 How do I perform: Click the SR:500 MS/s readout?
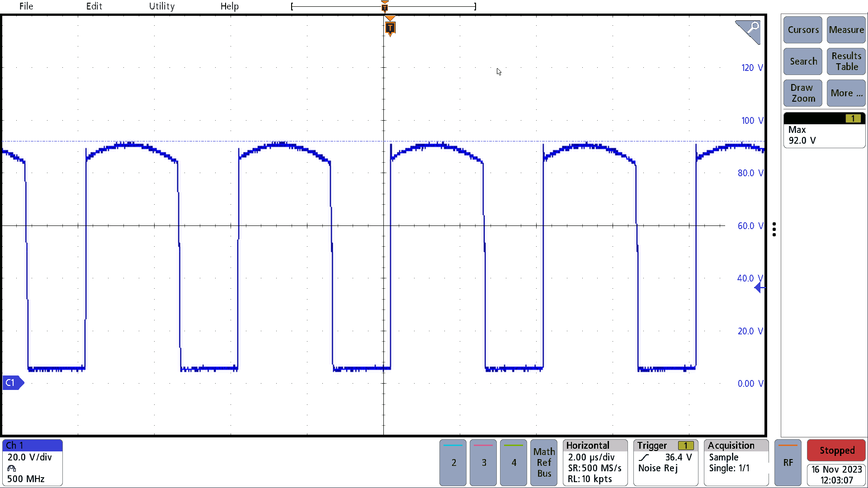tap(594, 468)
